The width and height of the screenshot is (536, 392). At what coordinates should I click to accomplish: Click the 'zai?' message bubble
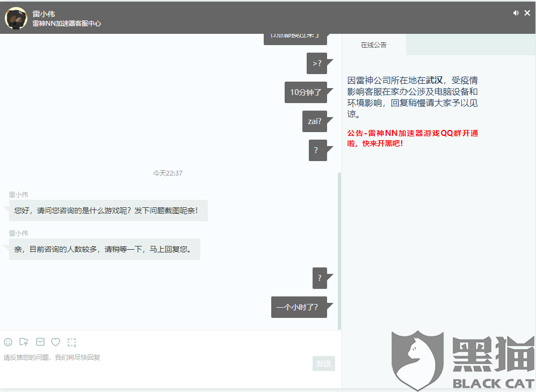(315, 121)
